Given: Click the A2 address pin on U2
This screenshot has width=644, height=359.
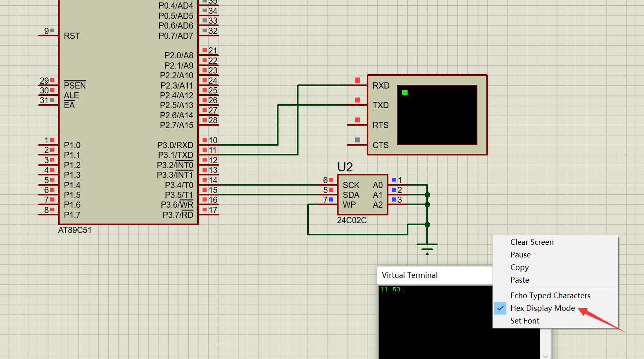Looking at the screenshot, I should click(378, 205).
